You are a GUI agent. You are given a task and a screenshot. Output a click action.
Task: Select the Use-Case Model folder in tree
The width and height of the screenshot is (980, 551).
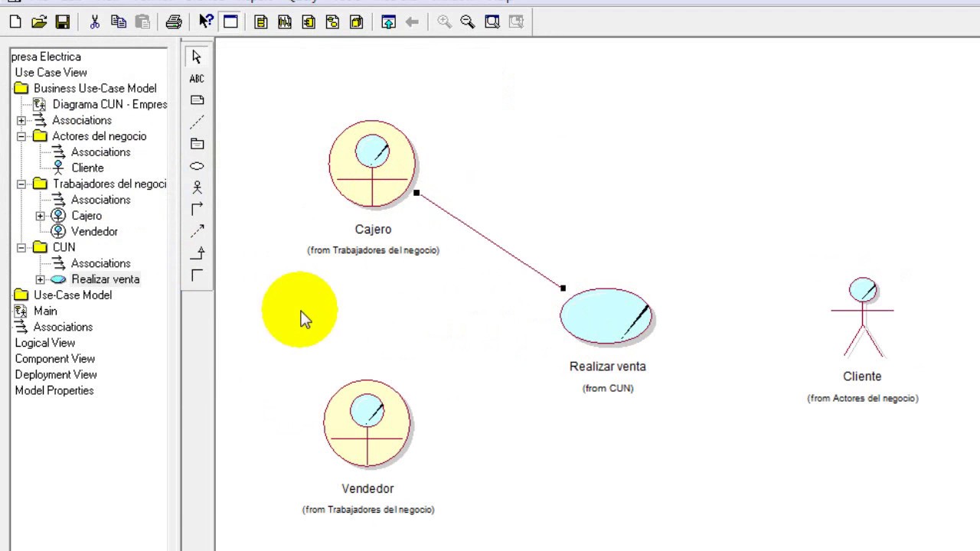(73, 295)
